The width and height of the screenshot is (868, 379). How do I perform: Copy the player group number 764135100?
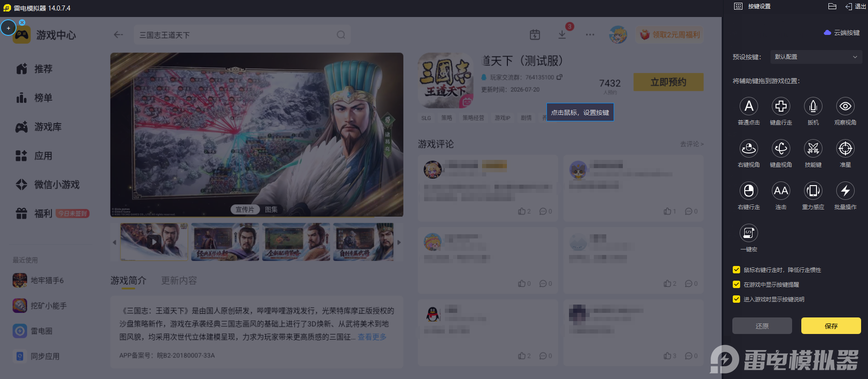559,77
